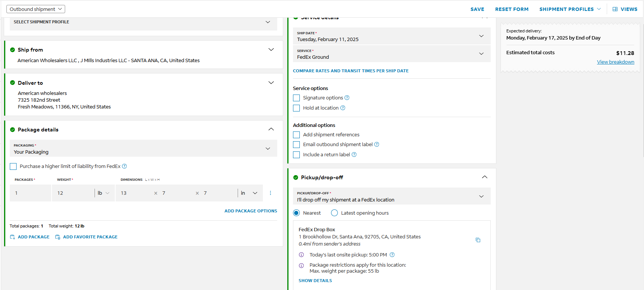Image resolution: width=644 pixels, height=290 pixels.
Task: Click info icon beside today's last pickup
Action: pos(301,255)
